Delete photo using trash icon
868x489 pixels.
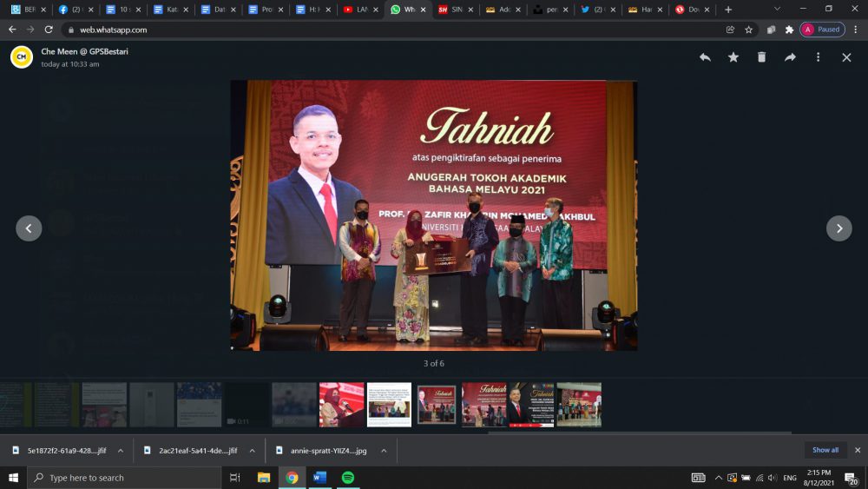762,57
